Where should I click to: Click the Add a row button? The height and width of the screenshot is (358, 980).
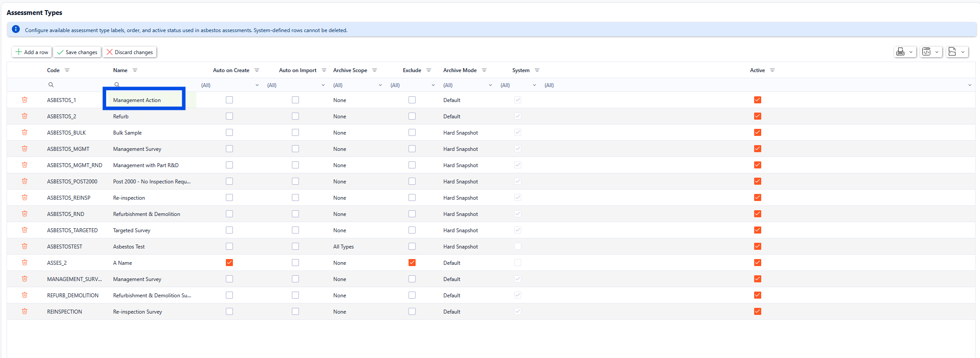[x=32, y=52]
